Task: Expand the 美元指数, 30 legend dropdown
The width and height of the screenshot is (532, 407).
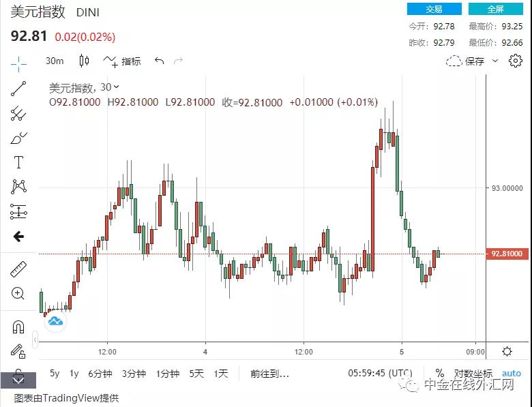Action: point(117,87)
